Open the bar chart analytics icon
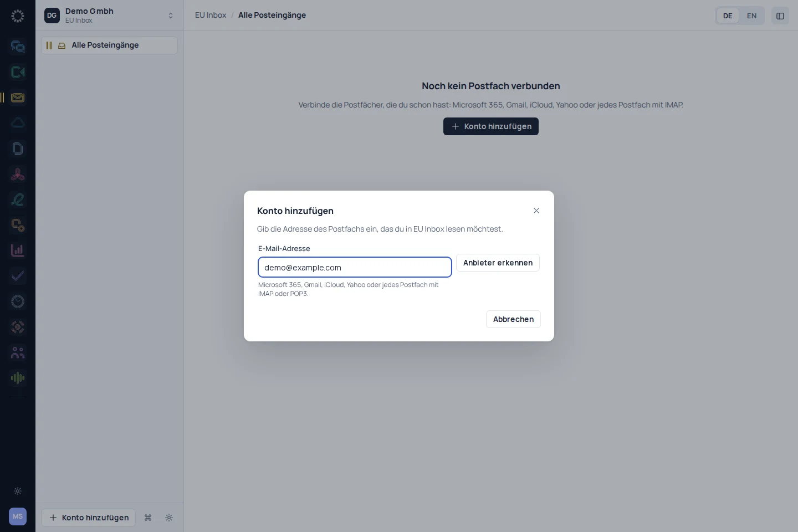Image resolution: width=798 pixels, height=532 pixels. [18, 250]
